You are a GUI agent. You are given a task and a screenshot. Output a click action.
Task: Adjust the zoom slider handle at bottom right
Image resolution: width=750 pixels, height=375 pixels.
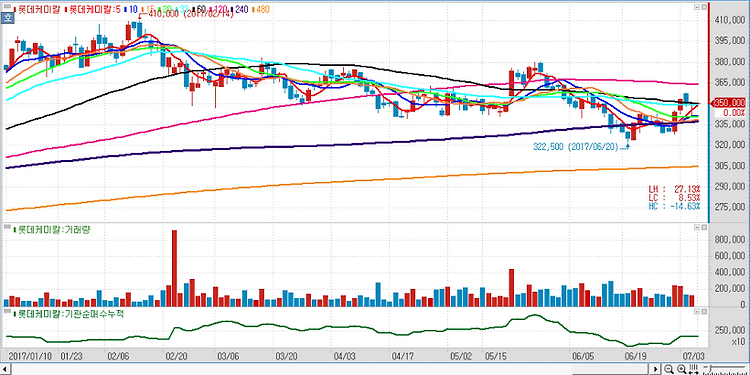pyautogui.click(x=711, y=368)
